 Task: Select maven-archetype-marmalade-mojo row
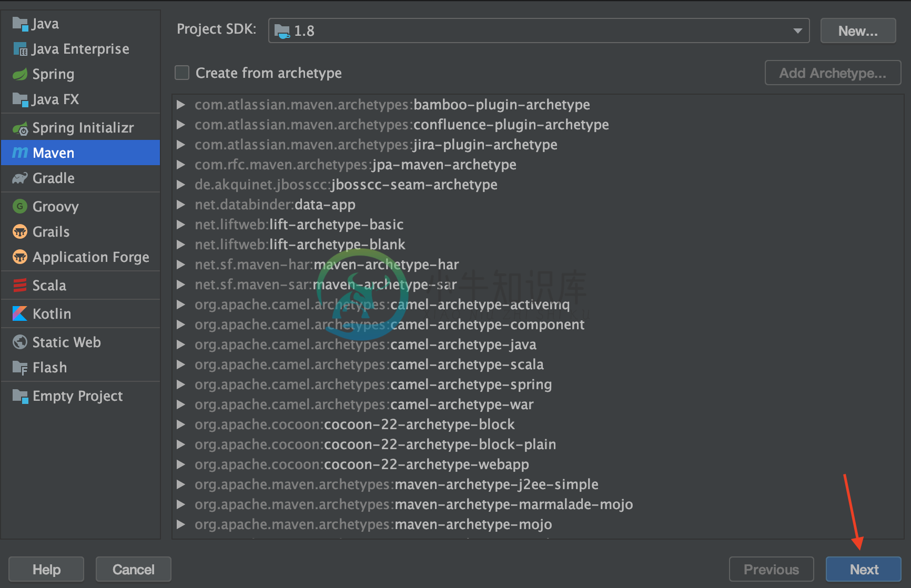pos(538,504)
